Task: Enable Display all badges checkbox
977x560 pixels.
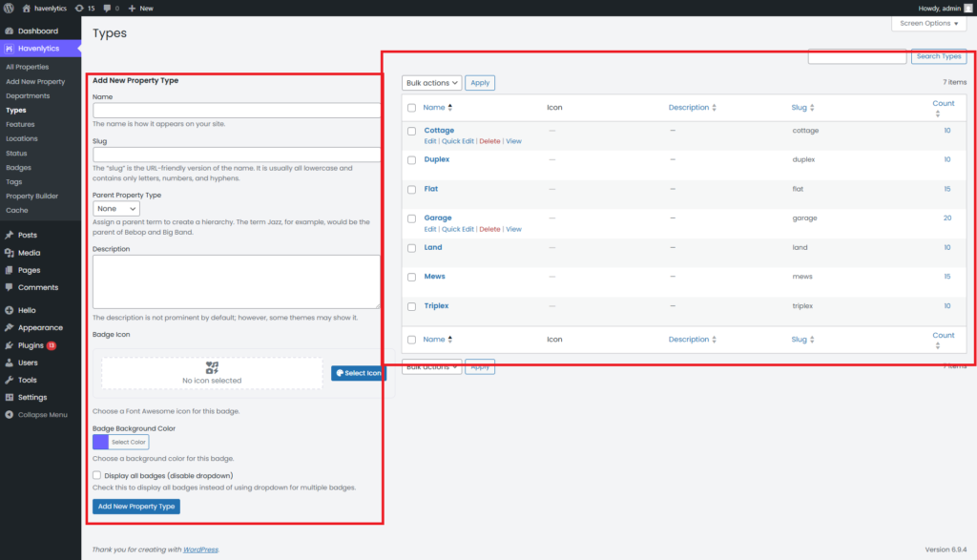Action: tap(97, 475)
